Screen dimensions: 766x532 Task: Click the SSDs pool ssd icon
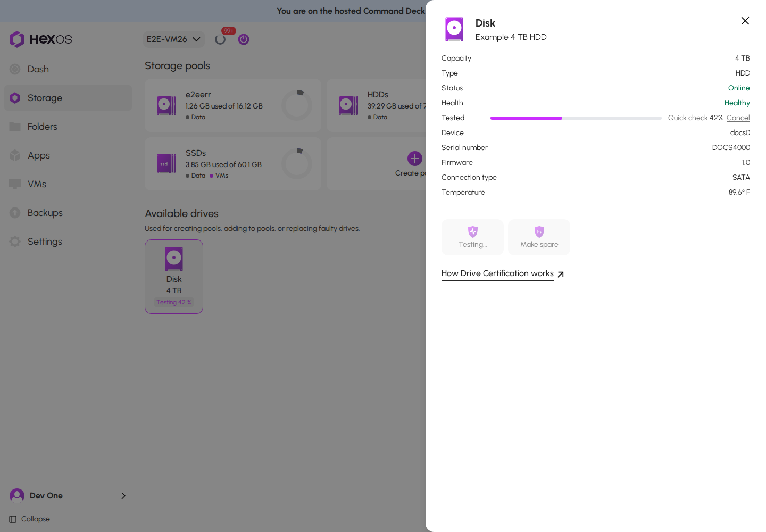[166, 164]
